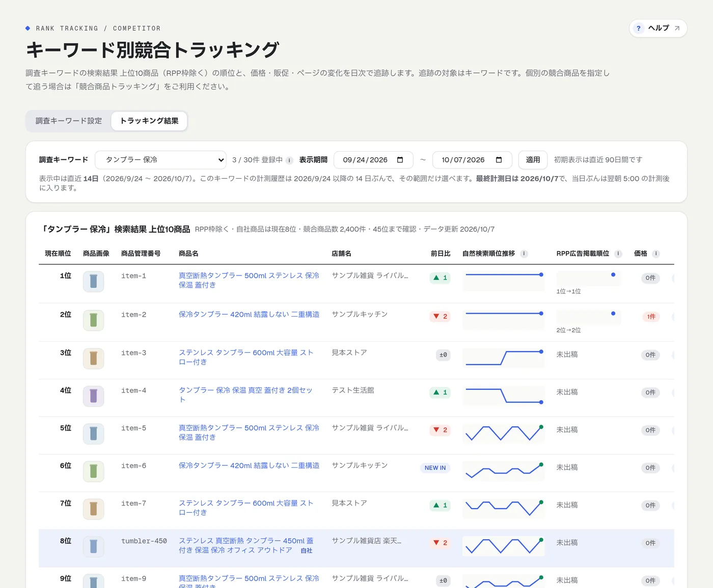This screenshot has height=588, width=713.
Task: Click the 商品管理番号 column header
Action: [x=141, y=254]
